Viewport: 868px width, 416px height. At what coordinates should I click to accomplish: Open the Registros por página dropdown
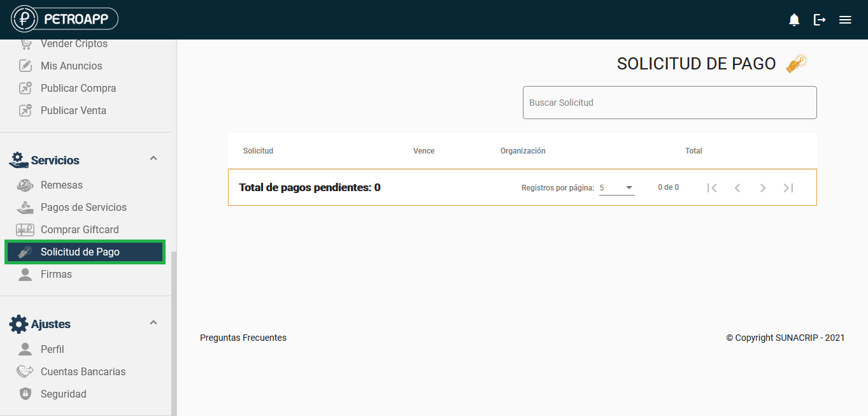click(x=616, y=187)
